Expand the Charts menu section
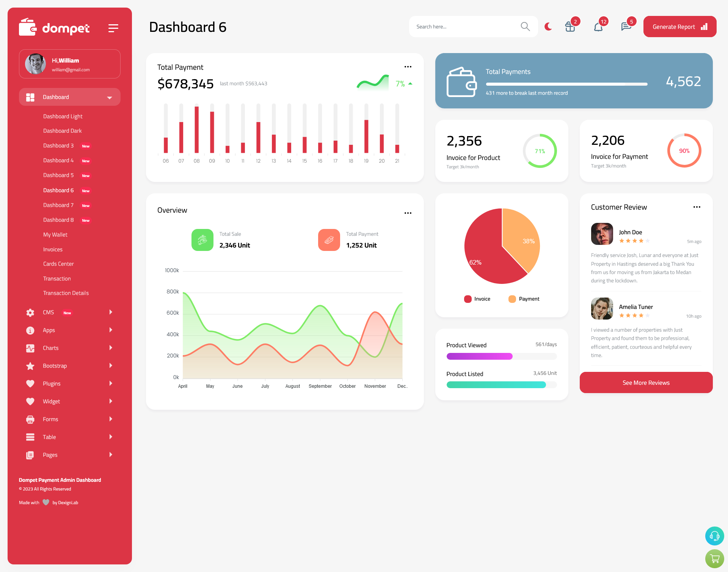 pyautogui.click(x=70, y=348)
